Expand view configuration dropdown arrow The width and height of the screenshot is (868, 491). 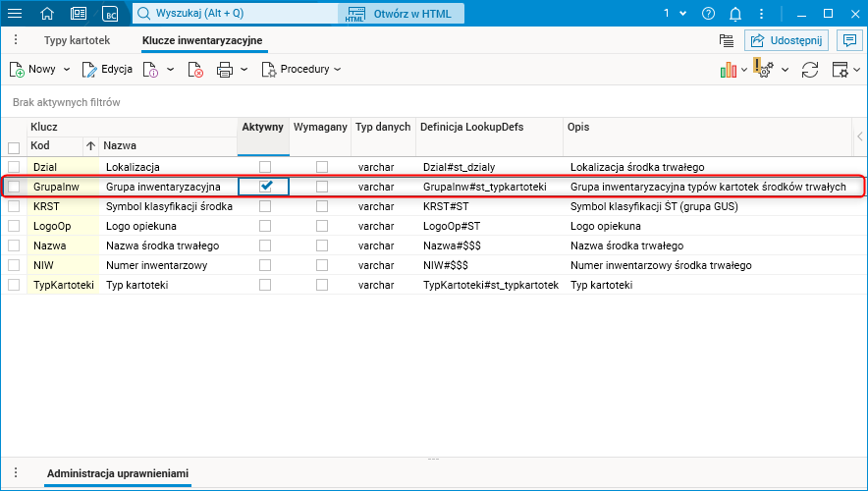click(857, 70)
